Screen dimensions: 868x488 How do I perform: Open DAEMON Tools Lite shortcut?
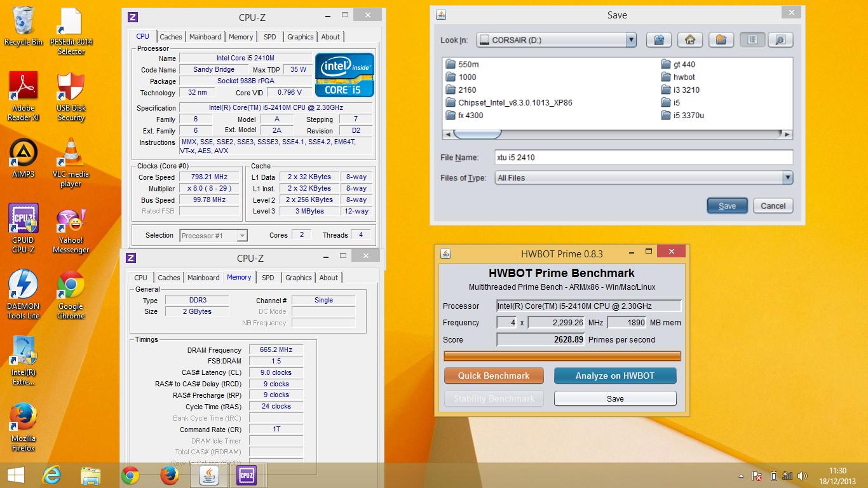[x=24, y=295]
